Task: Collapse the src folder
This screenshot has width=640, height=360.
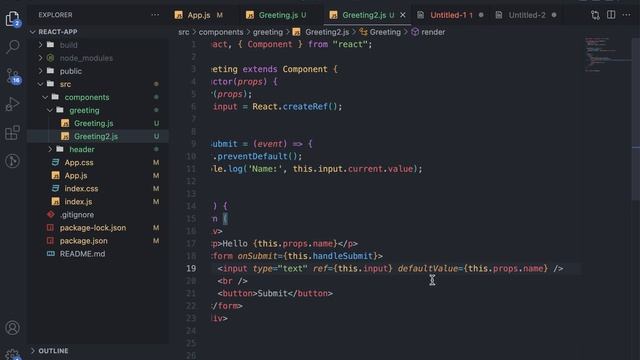Action: 65,84
